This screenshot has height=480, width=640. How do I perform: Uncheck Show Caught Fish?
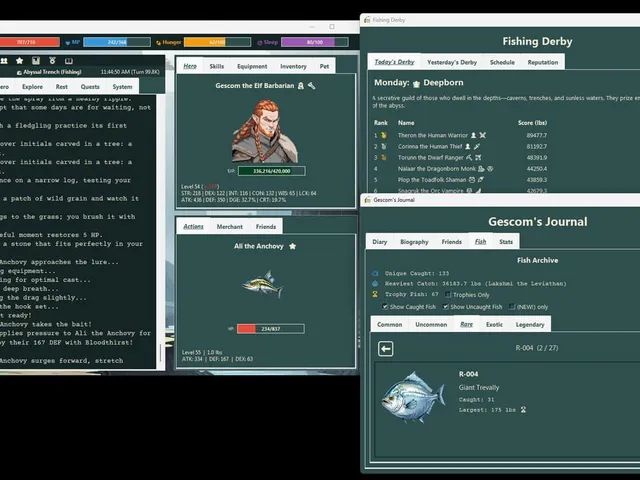pos(384,307)
